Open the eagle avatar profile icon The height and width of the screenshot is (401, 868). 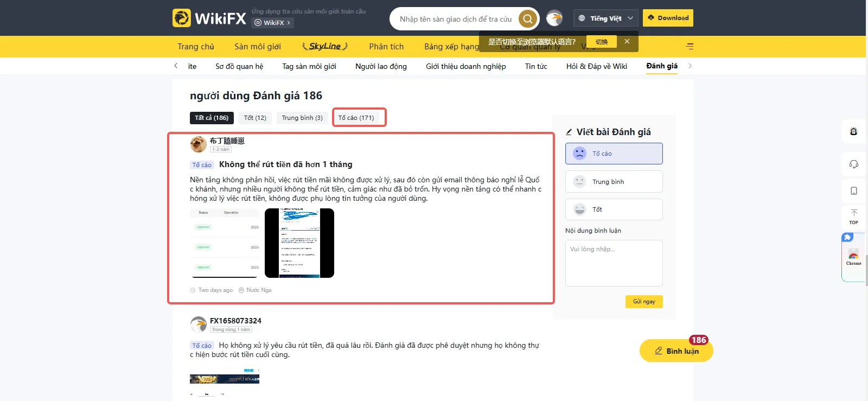point(554,18)
